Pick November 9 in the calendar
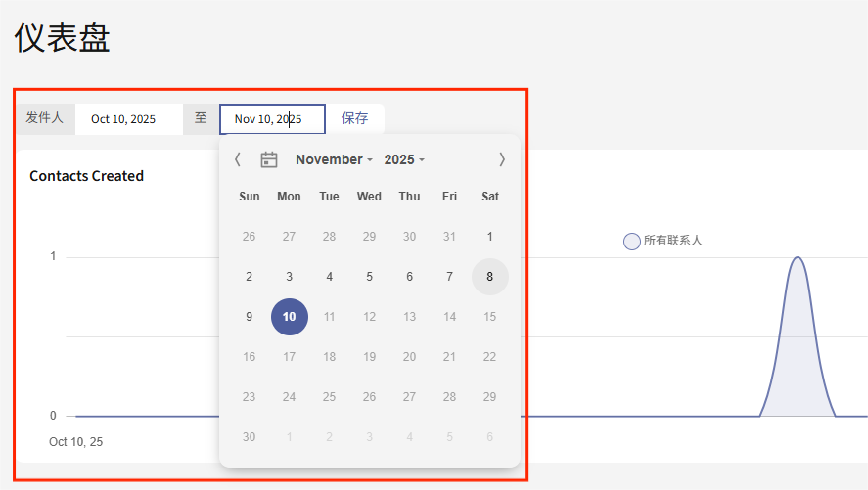868x490 pixels. pyautogui.click(x=250, y=317)
